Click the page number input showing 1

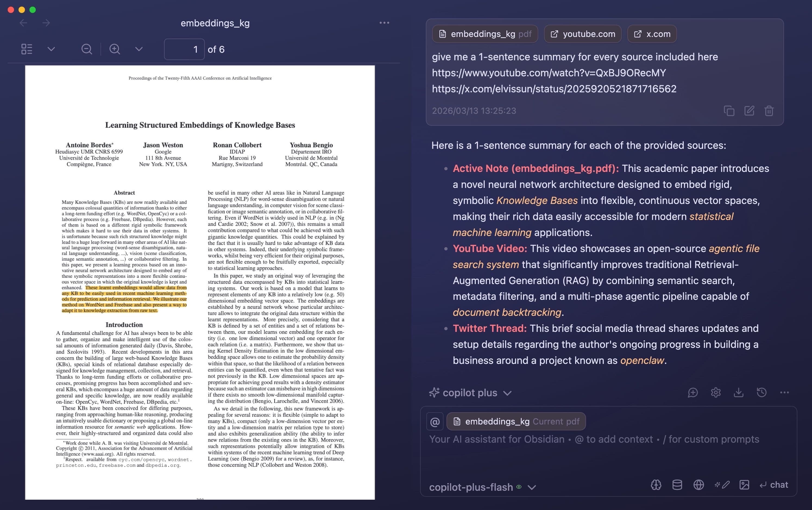tap(184, 49)
